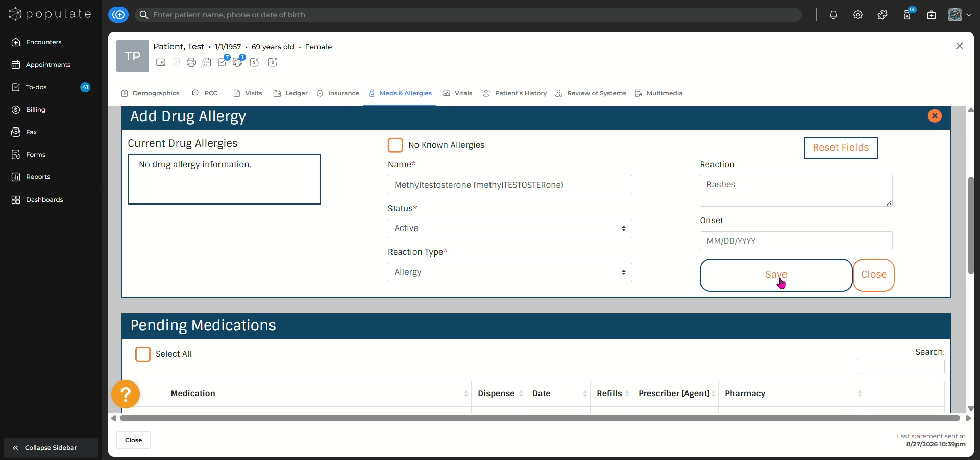The image size is (980, 460).
Task: Open the Reaction Type dropdown
Action: 510,272
